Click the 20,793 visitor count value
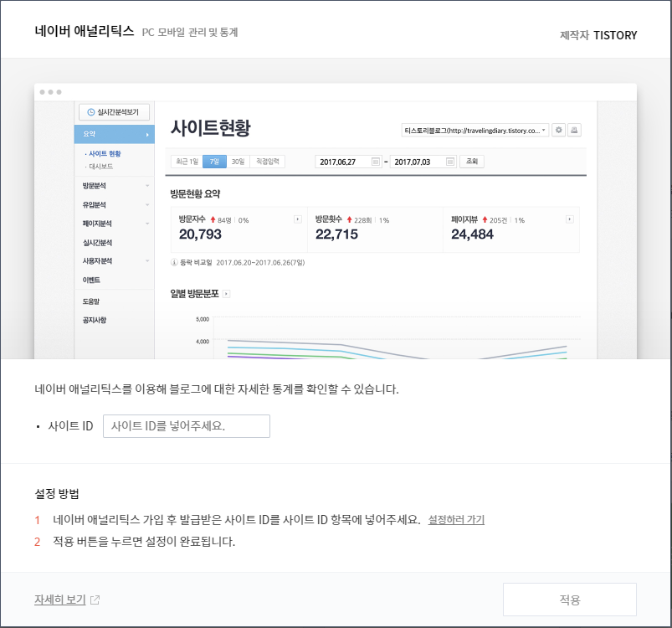 [x=200, y=234]
